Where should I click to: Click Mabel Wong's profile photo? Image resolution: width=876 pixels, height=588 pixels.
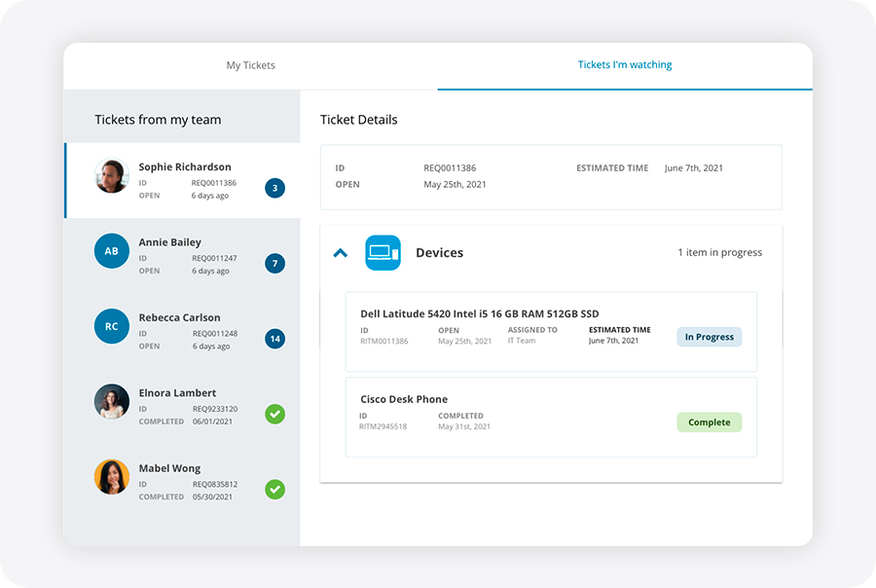tap(112, 477)
